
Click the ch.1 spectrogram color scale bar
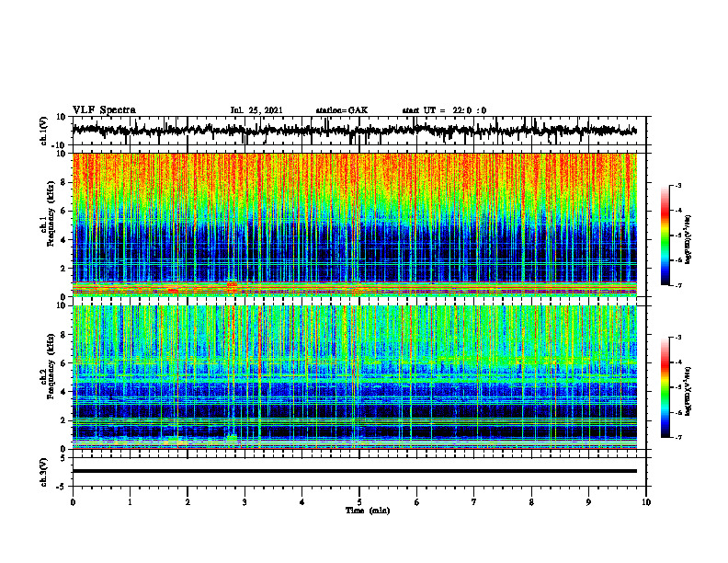(665, 236)
